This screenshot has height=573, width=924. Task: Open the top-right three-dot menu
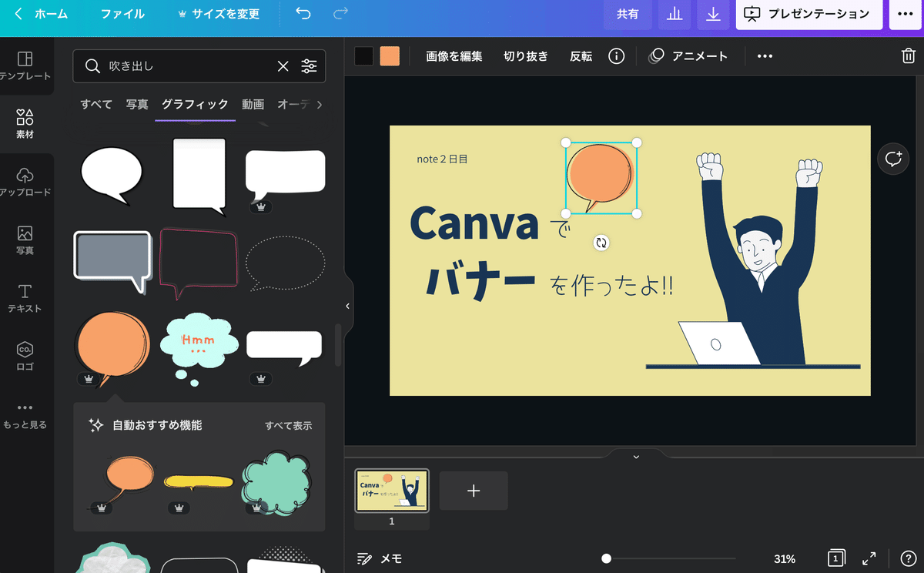906,14
